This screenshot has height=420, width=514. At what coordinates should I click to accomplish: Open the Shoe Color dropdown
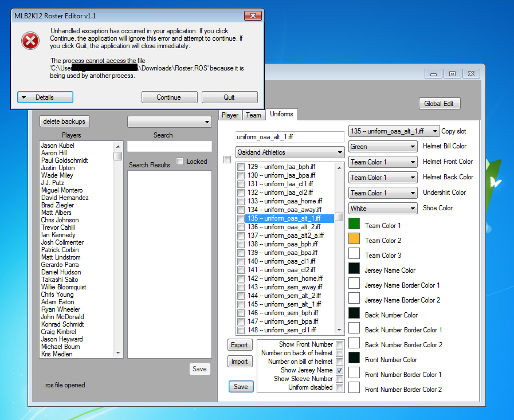[x=383, y=208]
